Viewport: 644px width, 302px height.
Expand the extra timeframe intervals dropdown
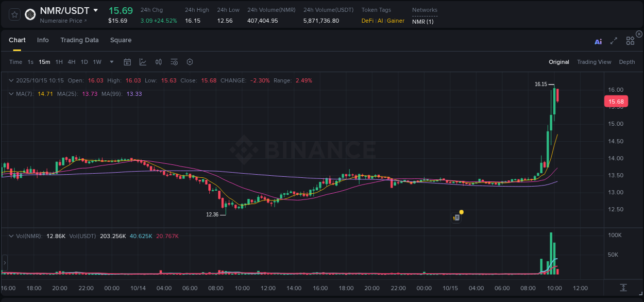(x=111, y=62)
